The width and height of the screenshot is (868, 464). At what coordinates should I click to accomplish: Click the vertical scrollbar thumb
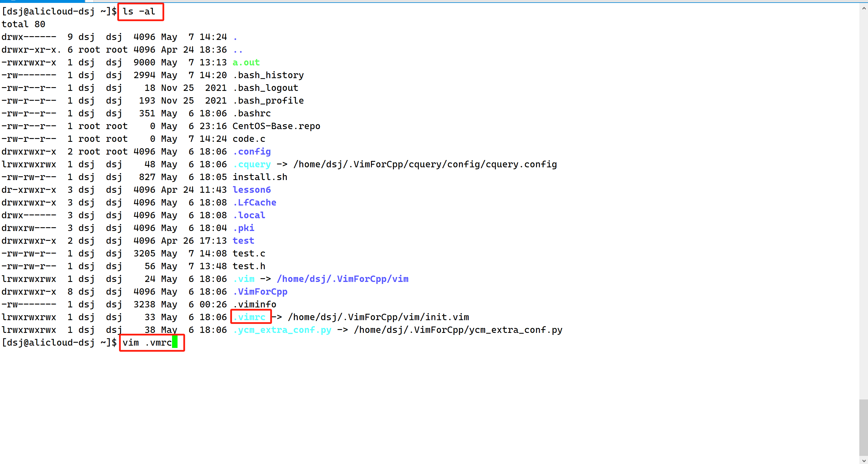point(863,427)
